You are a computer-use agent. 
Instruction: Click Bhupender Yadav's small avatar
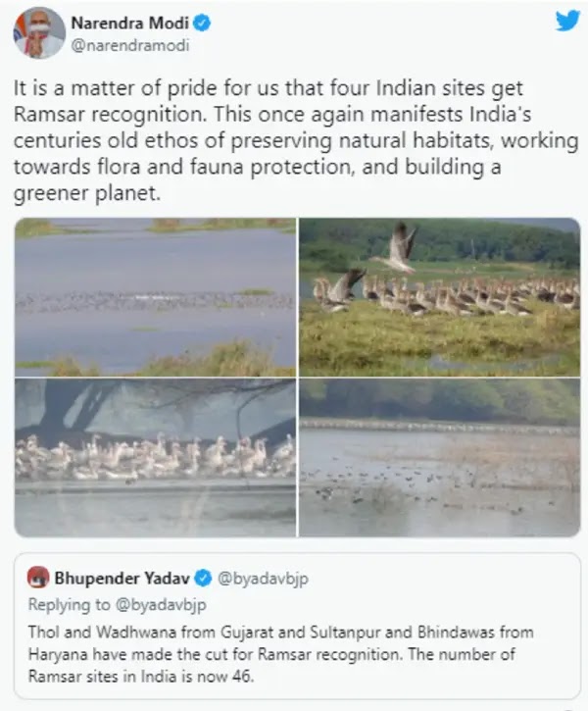click(38, 578)
